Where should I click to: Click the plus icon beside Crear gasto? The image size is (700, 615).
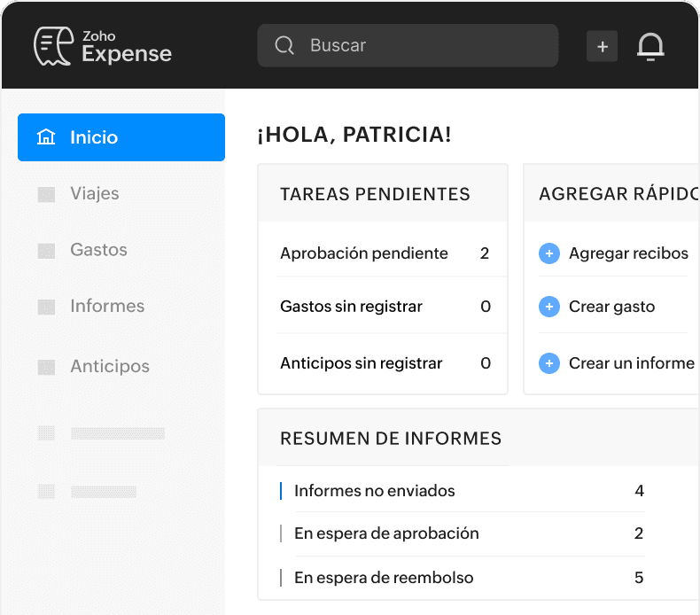tap(549, 307)
